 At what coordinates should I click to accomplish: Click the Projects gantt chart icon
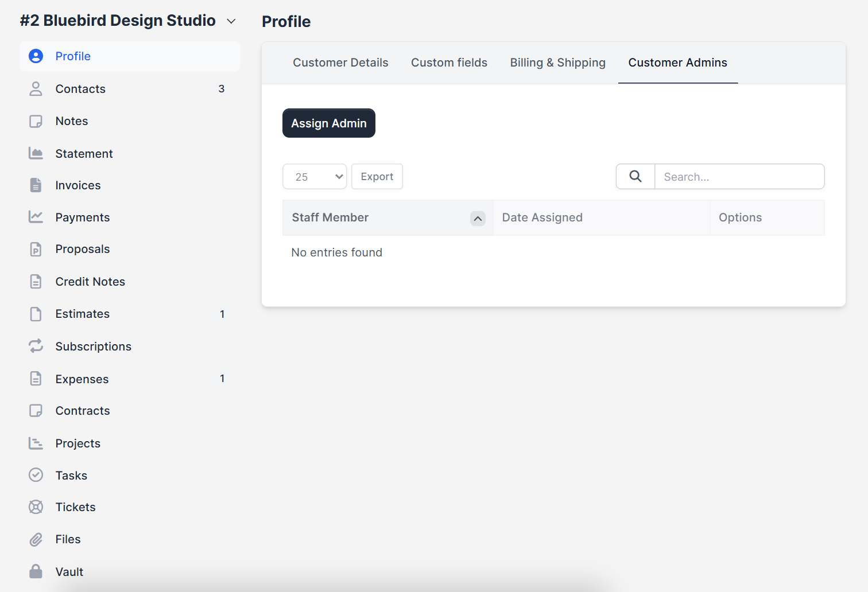coord(36,443)
